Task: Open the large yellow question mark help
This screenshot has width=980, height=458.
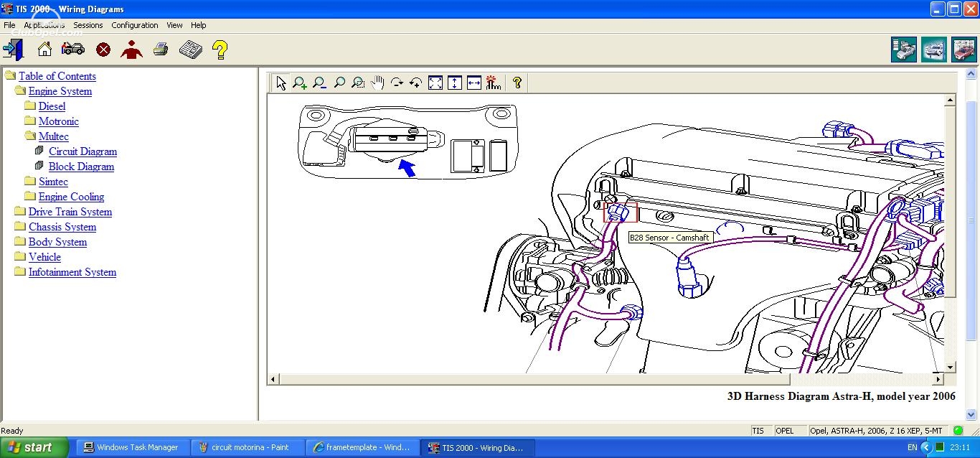Action: pos(220,50)
